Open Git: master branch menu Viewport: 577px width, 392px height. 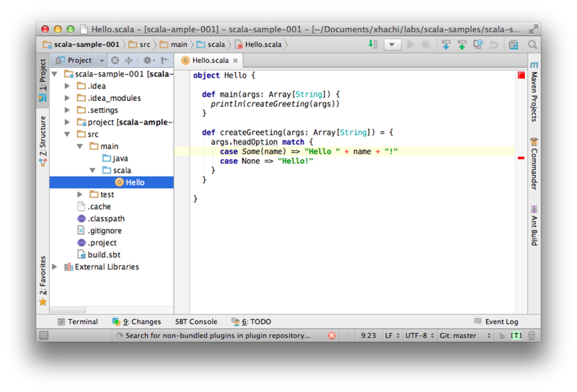coord(465,336)
